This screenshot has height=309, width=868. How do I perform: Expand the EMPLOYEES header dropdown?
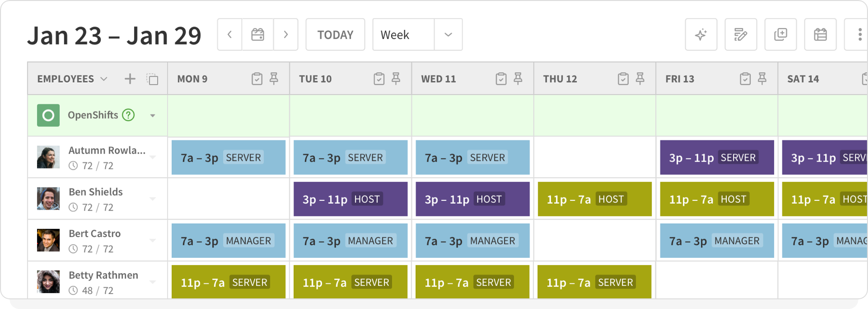(104, 79)
